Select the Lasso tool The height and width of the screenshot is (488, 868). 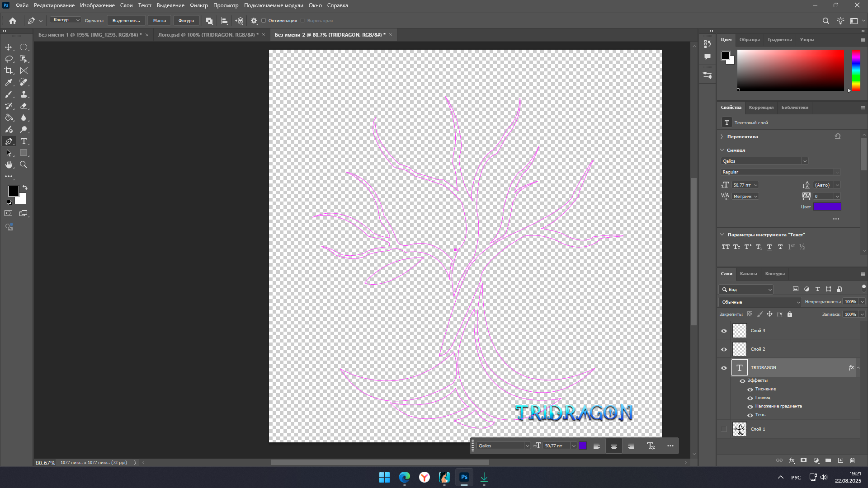9,59
